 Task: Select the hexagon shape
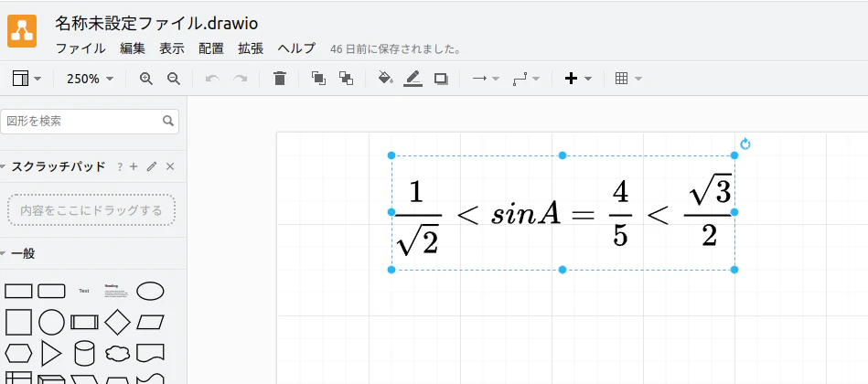(x=18, y=353)
